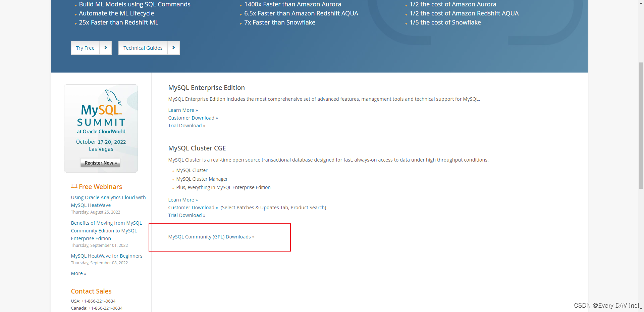644x312 pixels.
Task: Click the Plus, everything in MySQL Enterprise Edition text
Action: click(x=223, y=187)
